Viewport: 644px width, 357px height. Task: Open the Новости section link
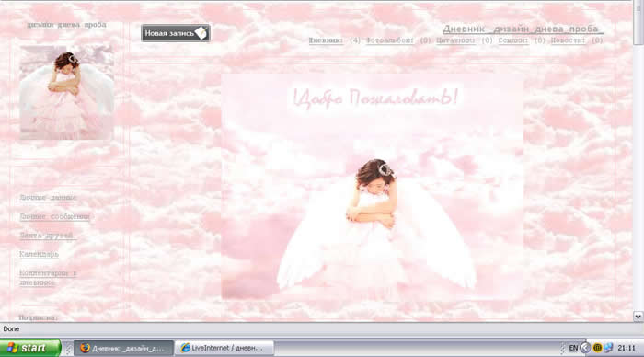[x=568, y=40]
